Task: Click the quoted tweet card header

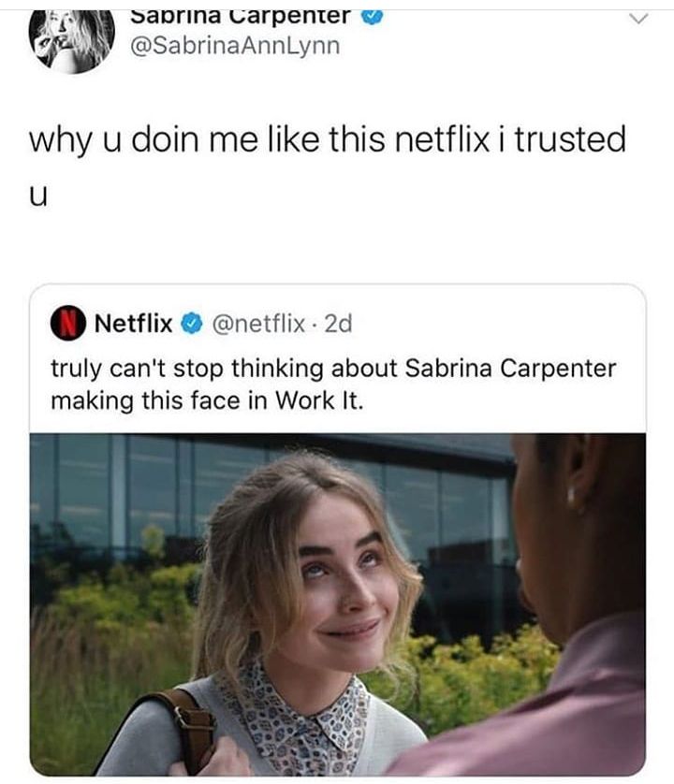Action: [201, 324]
